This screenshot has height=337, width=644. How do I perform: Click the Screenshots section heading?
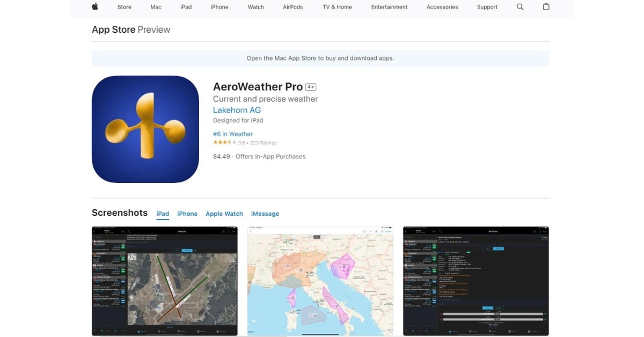120,213
